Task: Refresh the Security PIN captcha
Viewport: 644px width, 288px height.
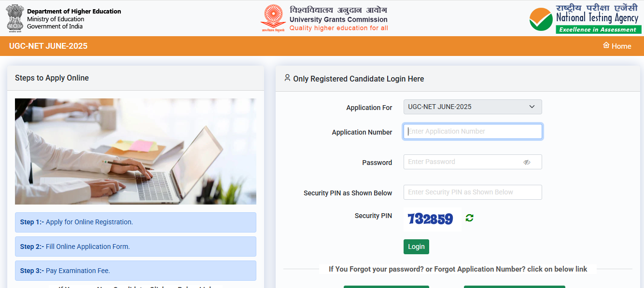Action: [x=469, y=218]
